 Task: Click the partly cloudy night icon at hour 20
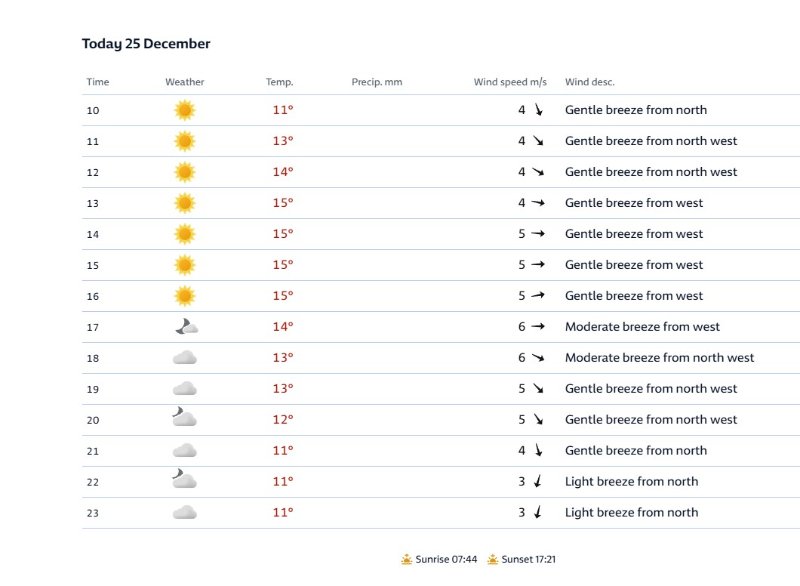(184, 417)
